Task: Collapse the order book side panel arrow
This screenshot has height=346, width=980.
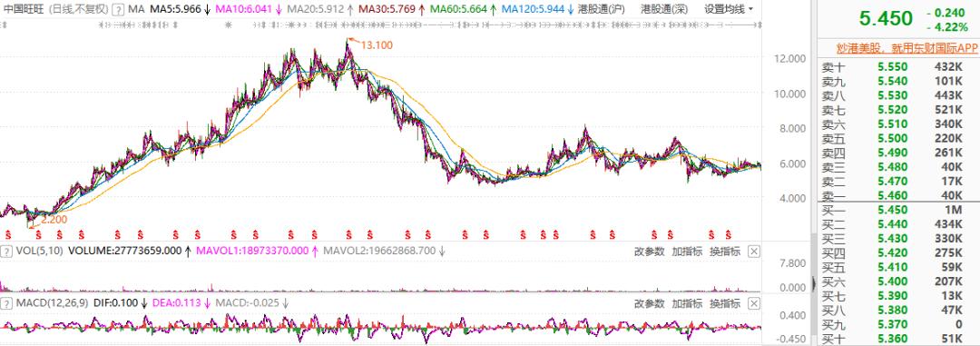Action: pyautogui.click(x=814, y=283)
